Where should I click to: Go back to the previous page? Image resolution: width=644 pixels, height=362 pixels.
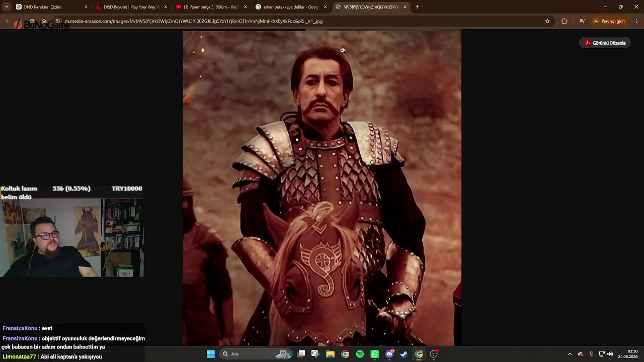point(8,21)
